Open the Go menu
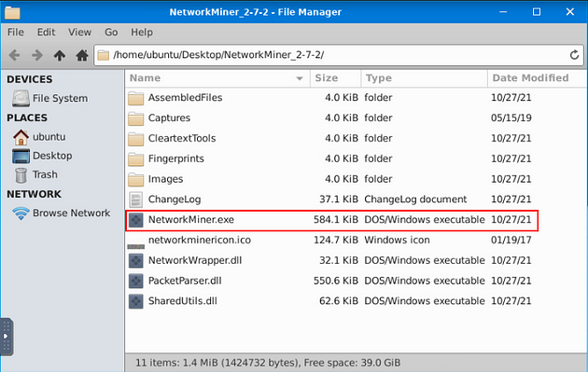 (111, 33)
